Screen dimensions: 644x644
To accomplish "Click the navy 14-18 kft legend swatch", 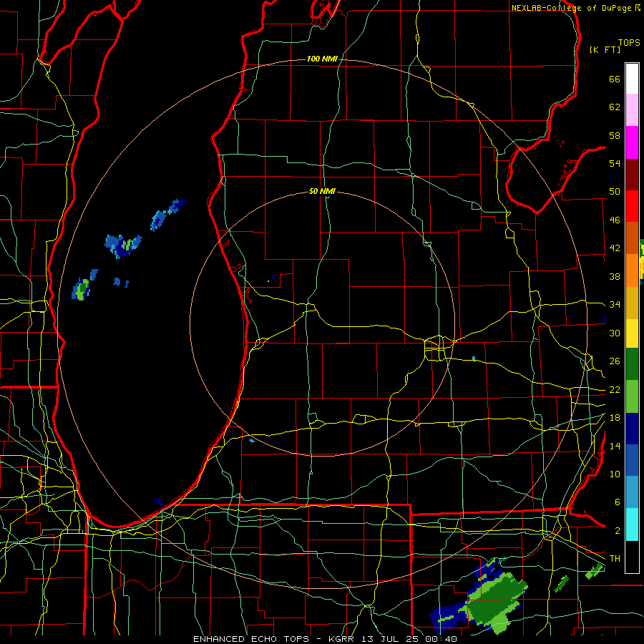I will (632, 429).
